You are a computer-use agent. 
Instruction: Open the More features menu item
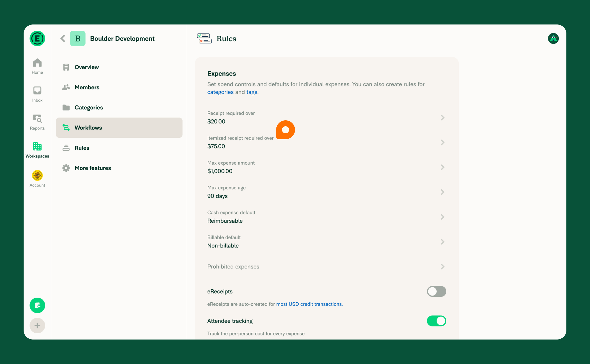point(93,168)
